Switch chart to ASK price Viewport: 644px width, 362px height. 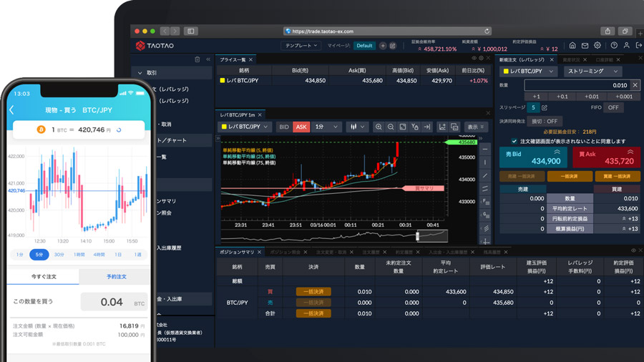pyautogui.click(x=301, y=127)
